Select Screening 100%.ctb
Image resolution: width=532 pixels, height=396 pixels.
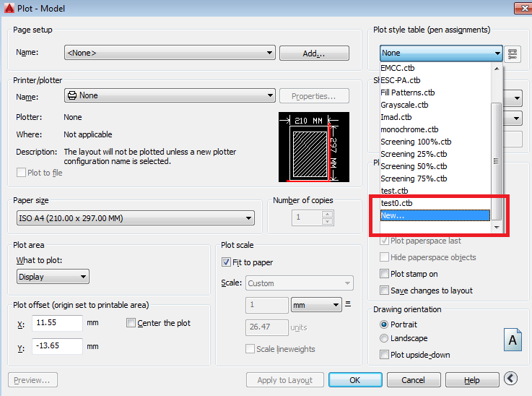pos(436,142)
